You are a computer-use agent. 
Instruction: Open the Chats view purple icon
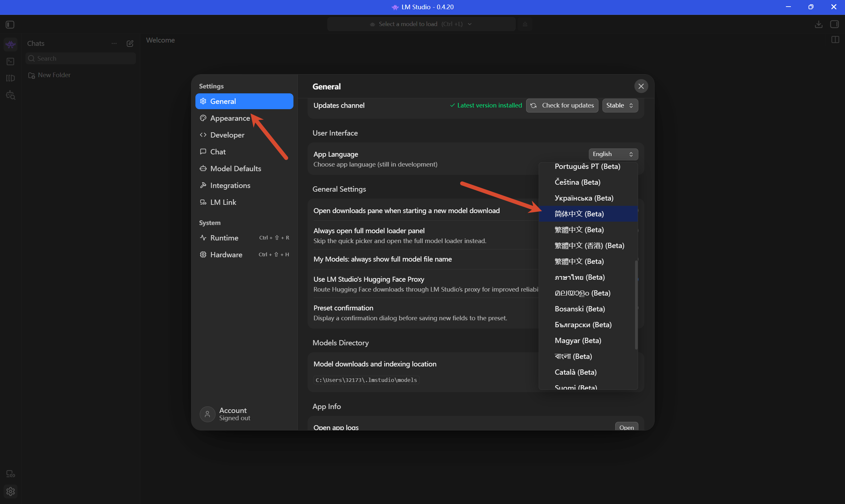click(x=11, y=44)
